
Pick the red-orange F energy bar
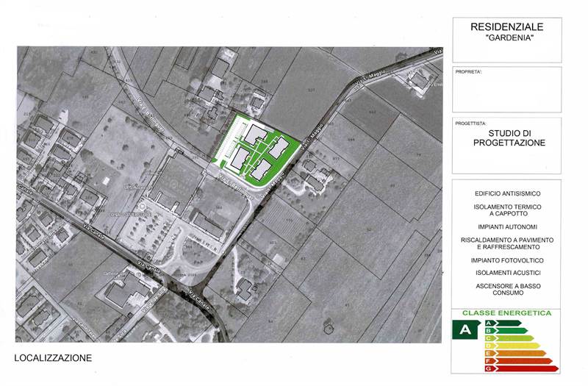(519, 361)
